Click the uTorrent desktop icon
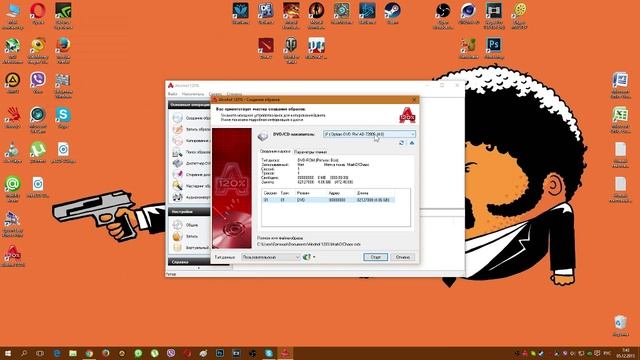Image resolution: width=640 pixels, height=360 pixels. pyautogui.click(x=38, y=152)
